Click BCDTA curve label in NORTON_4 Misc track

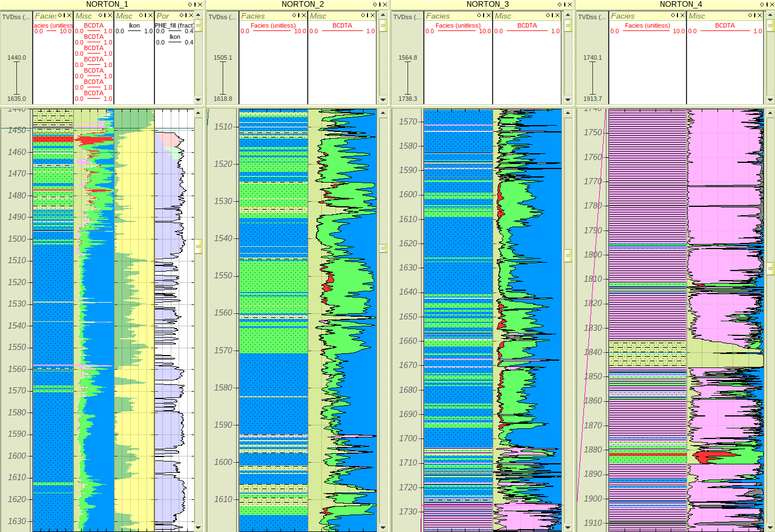(x=725, y=25)
